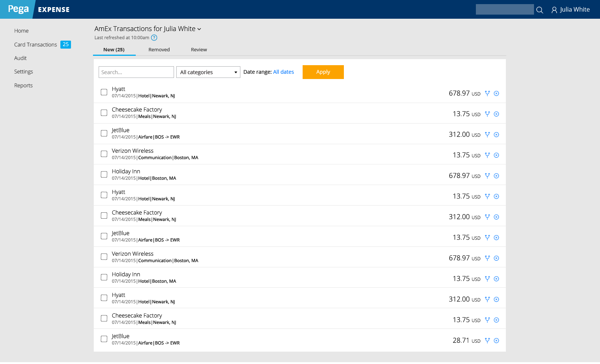The width and height of the screenshot is (600, 364).
Task: Open Audit in the sidebar
Action: click(x=20, y=58)
